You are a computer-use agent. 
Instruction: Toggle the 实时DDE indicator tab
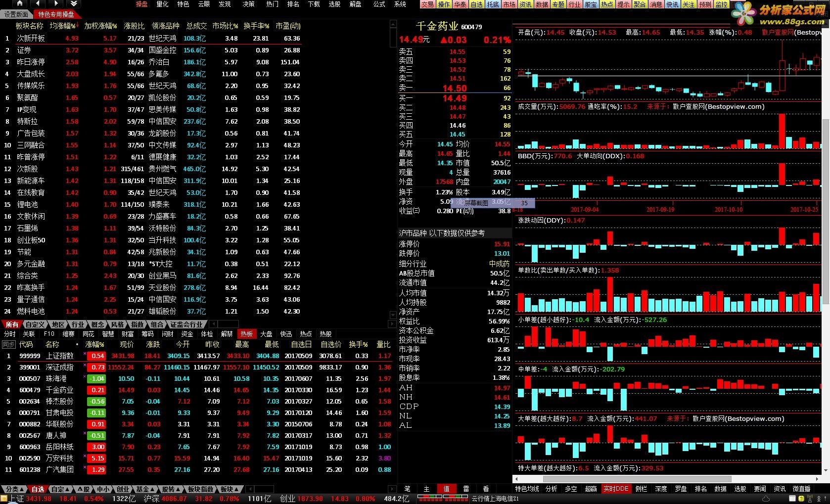616,489
